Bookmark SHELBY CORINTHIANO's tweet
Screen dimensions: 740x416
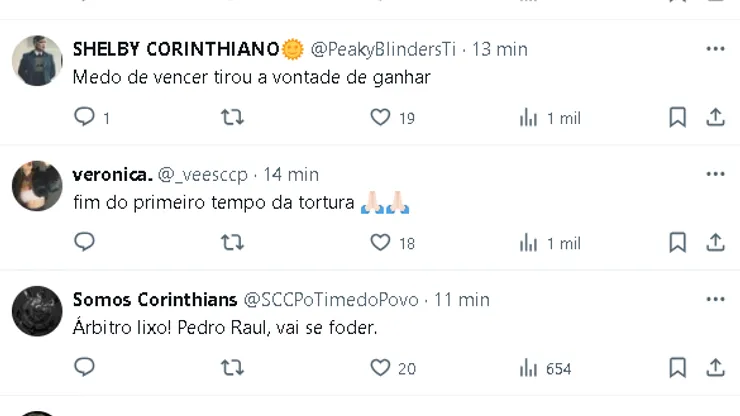click(677, 118)
